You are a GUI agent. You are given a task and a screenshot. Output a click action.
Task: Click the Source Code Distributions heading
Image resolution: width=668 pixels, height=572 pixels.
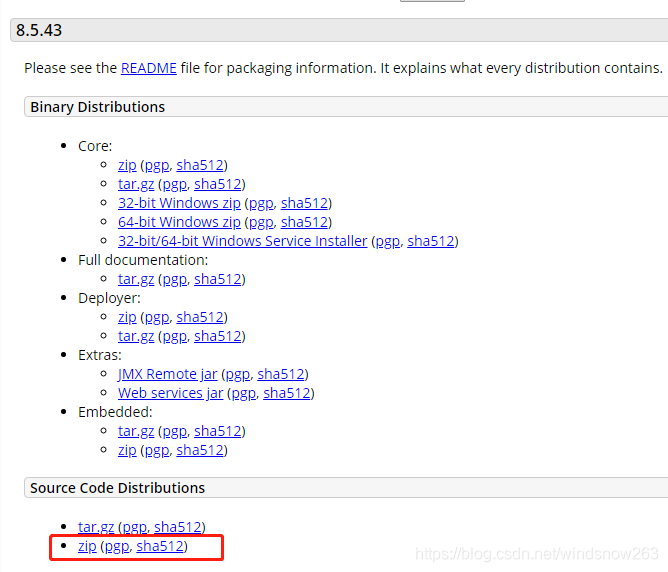(x=118, y=488)
